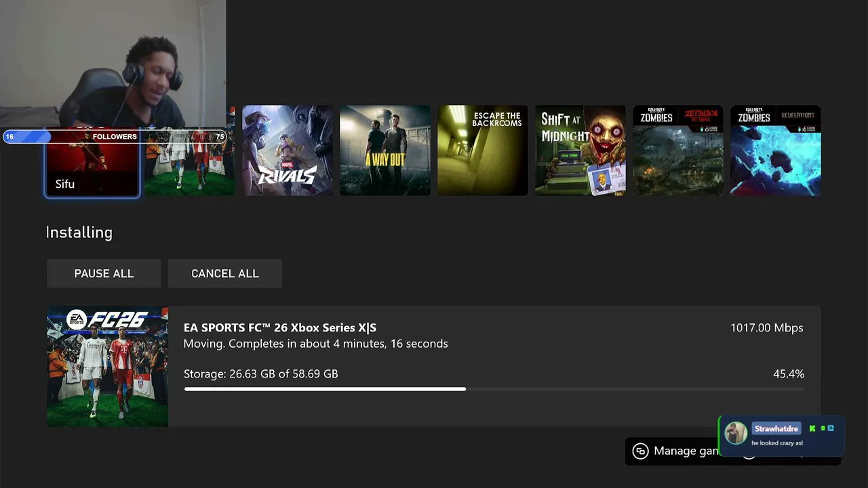Select the Zombies Zetsubou tile
The image size is (868, 488).
(x=678, y=150)
